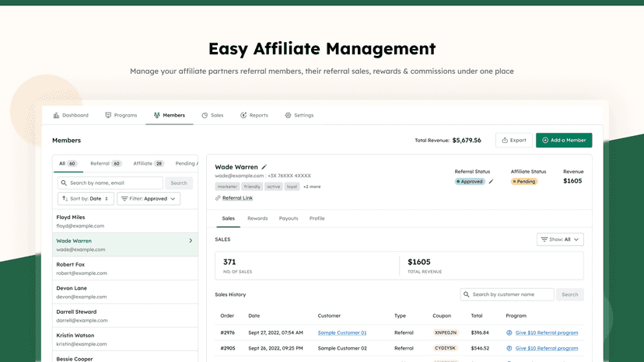Show Affiliate 28 members filter tab
The width and height of the screenshot is (644, 362).
(149, 163)
